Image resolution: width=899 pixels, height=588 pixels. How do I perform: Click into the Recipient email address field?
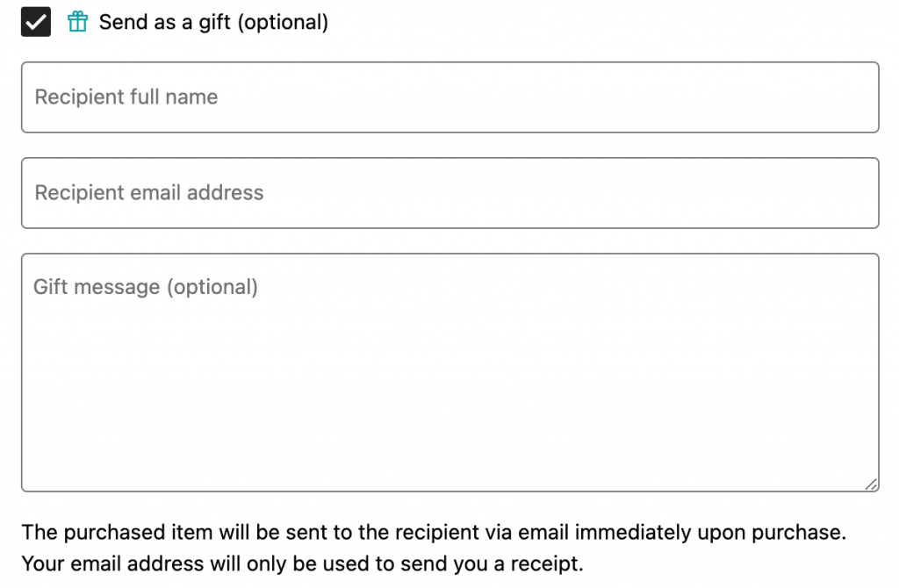tap(449, 193)
